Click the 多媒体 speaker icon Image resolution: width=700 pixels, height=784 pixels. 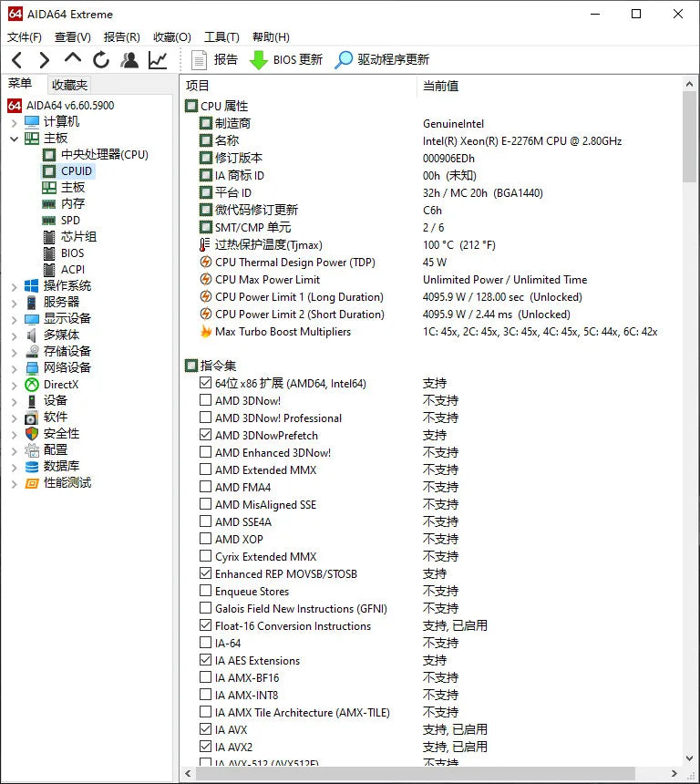32,335
